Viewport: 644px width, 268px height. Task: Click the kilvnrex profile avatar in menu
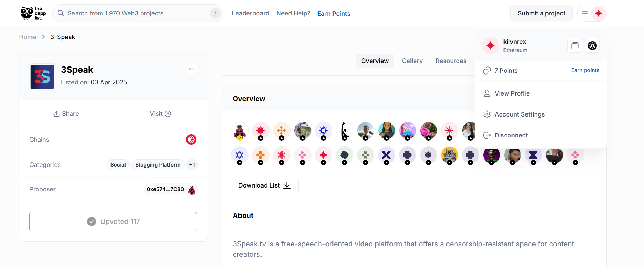pos(491,45)
